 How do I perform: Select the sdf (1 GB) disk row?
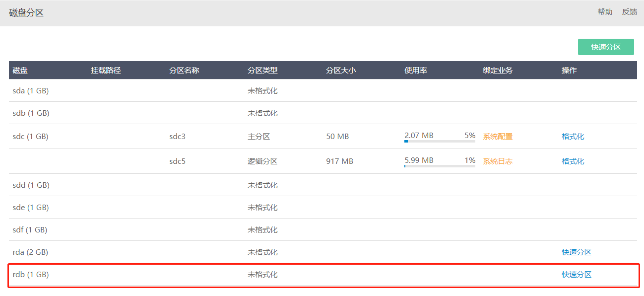(x=323, y=230)
